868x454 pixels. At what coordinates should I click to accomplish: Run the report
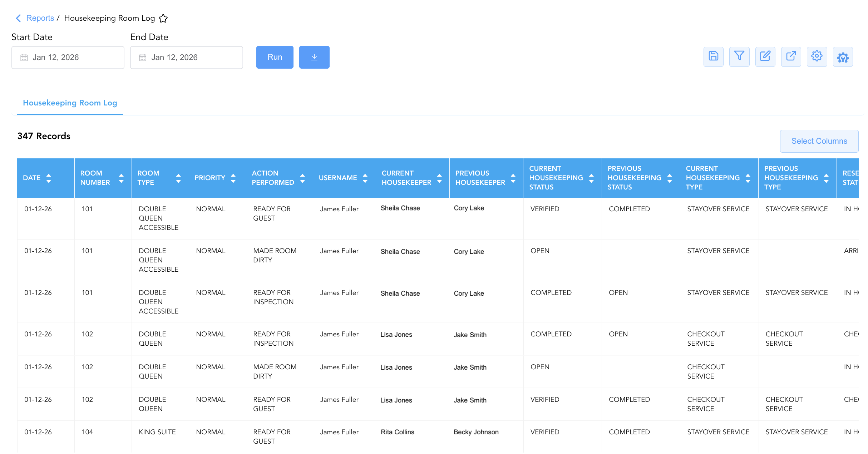(x=275, y=57)
